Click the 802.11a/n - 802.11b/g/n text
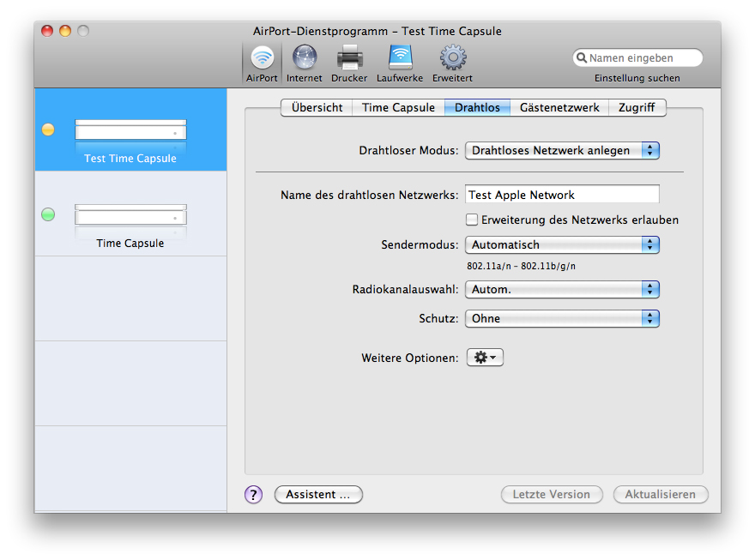The width and height of the screenshot is (755, 560). [x=521, y=266]
